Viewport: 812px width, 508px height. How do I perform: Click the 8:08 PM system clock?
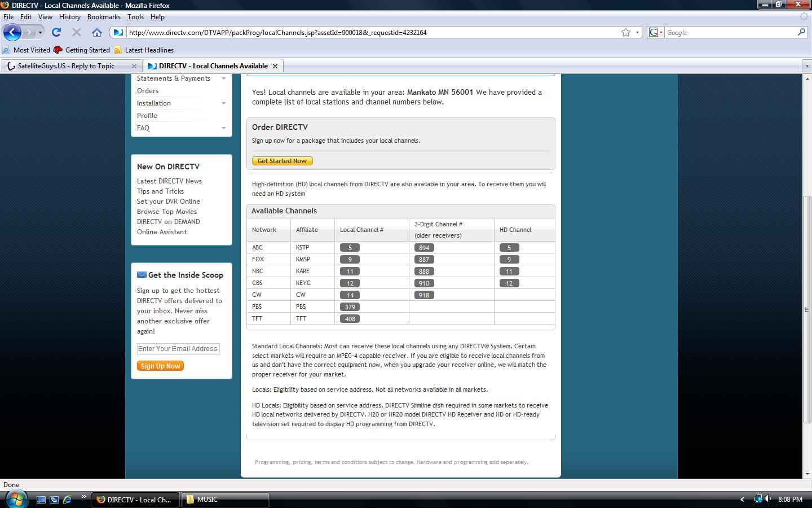coord(790,500)
